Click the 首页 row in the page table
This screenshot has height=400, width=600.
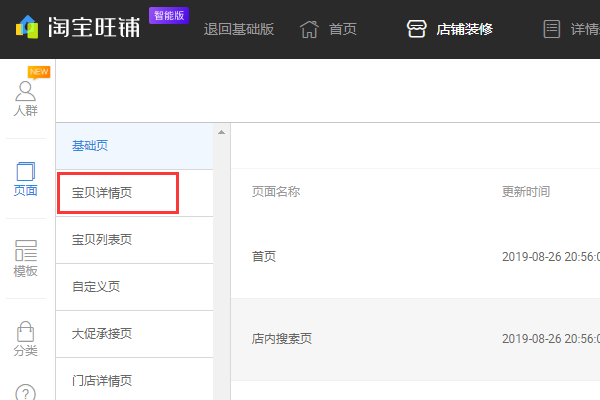(x=264, y=256)
